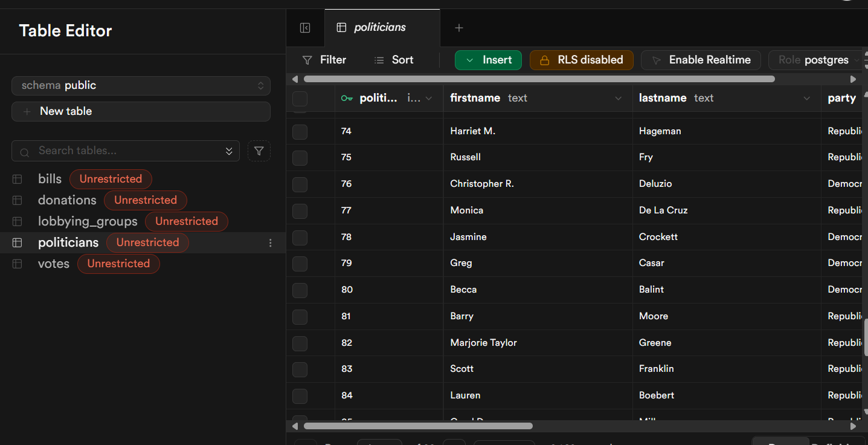Image resolution: width=868 pixels, height=445 pixels.
Task: Click the Sort button
Action: click(394, 60)
